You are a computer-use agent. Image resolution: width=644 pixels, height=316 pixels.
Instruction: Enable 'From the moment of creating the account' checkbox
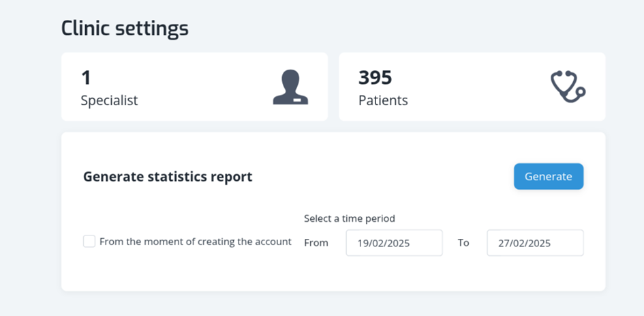[x=89, y=242]
